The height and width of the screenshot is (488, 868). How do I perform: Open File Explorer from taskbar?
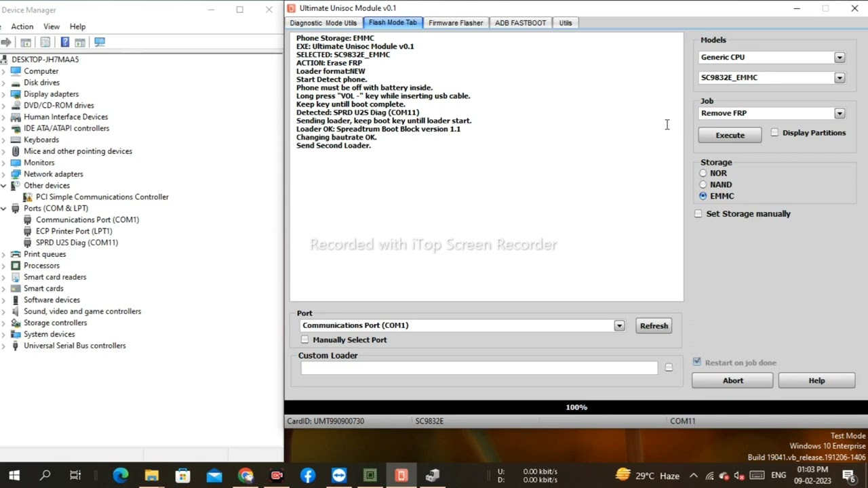point(151,475)
